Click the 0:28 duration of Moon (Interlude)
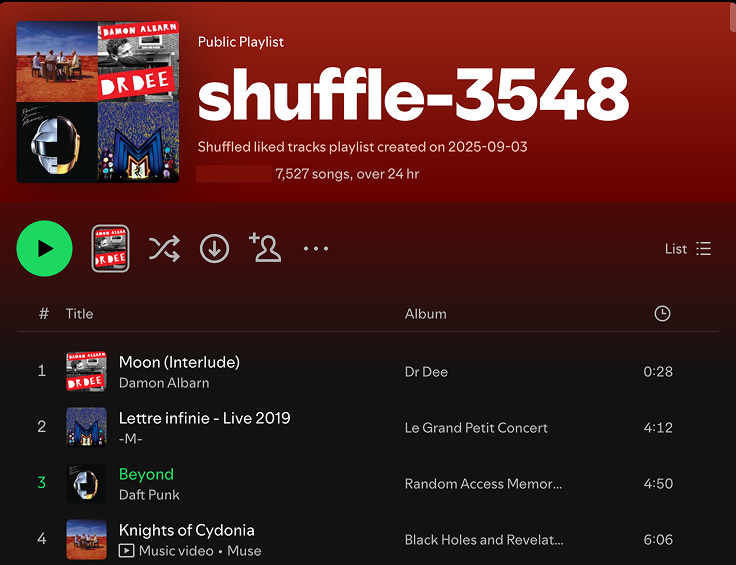 click(x=658, y=372)
